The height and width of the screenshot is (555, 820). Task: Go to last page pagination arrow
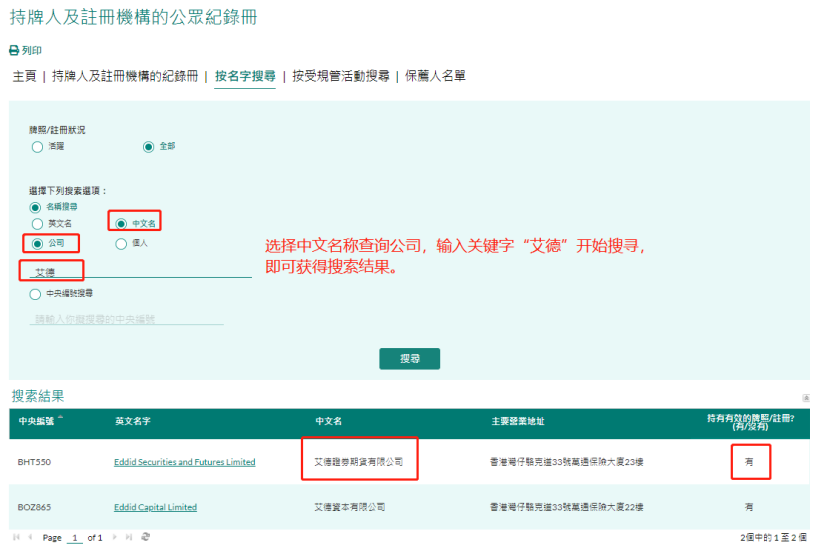click(129, 537)
